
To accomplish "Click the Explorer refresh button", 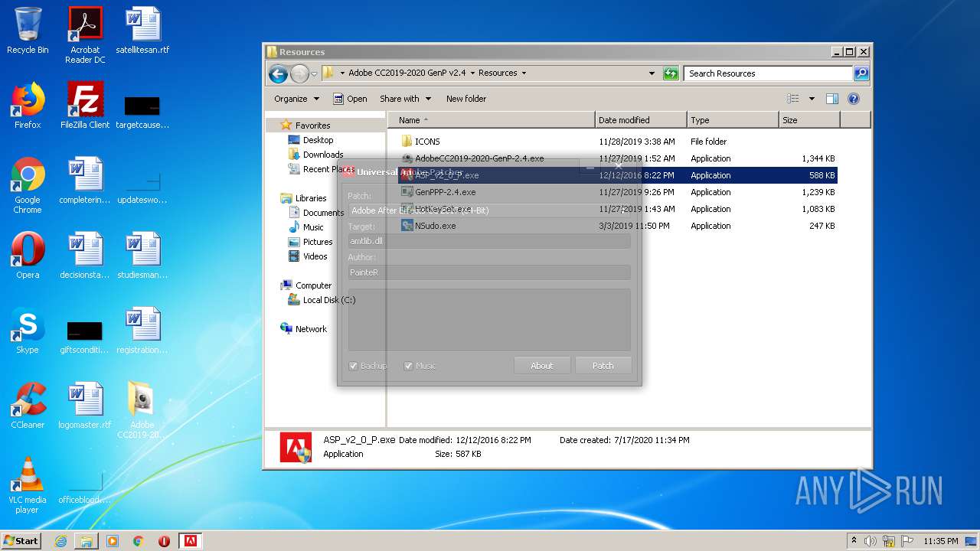I will 671,73.
